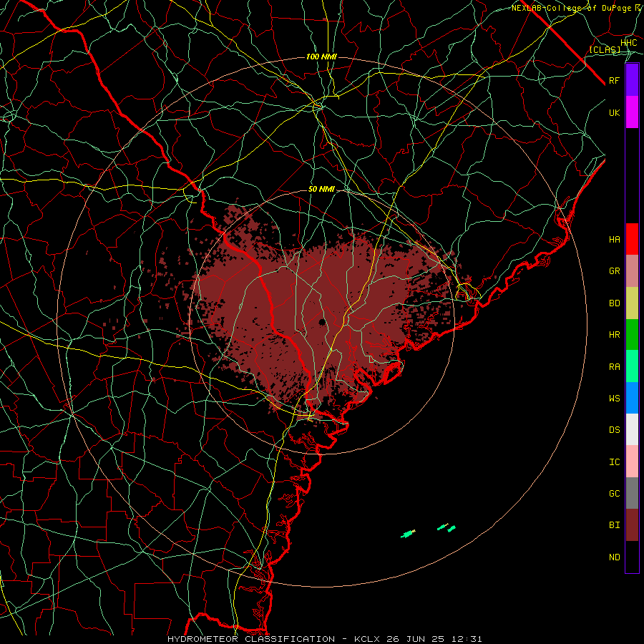Click the black radar site dot

pyautogui.click(x=322, y=322)
